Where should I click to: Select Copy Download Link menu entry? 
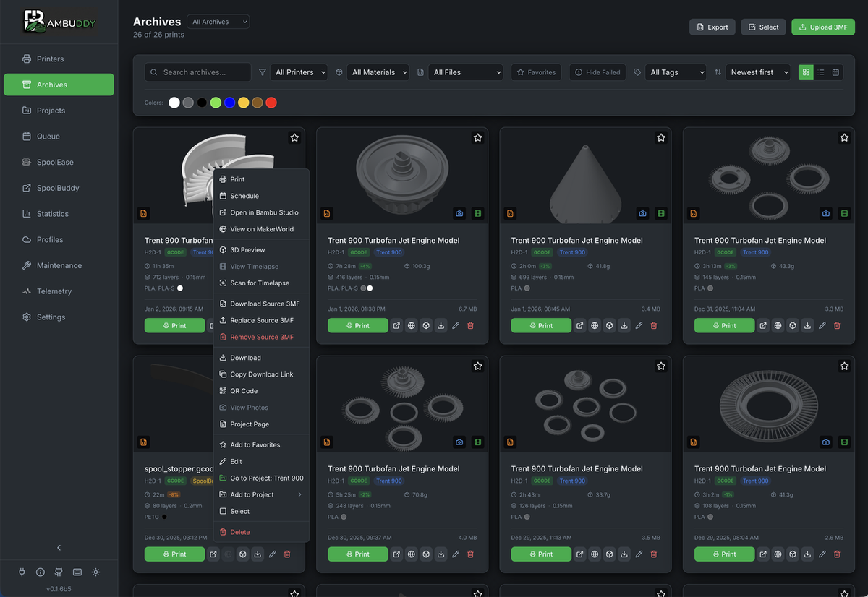(261, 374)
